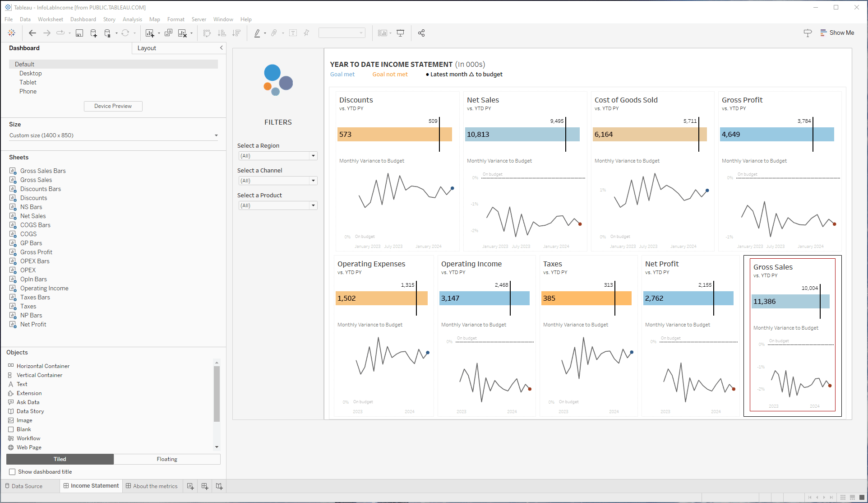Open Presentation Mode from toolbar

point(400,33)
